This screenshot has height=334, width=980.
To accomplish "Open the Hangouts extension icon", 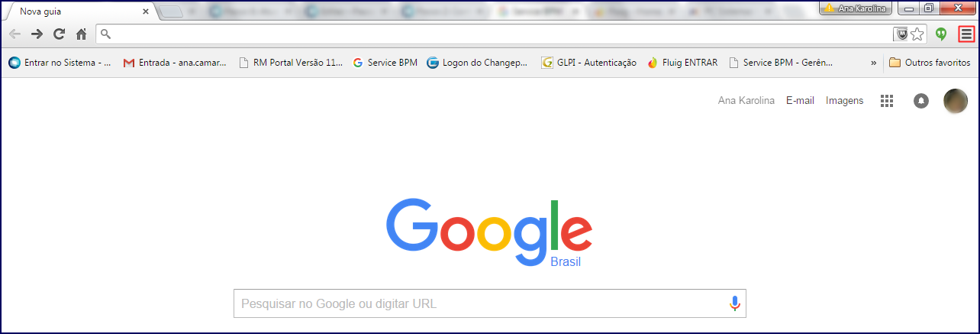I will [x=942, y=34].
